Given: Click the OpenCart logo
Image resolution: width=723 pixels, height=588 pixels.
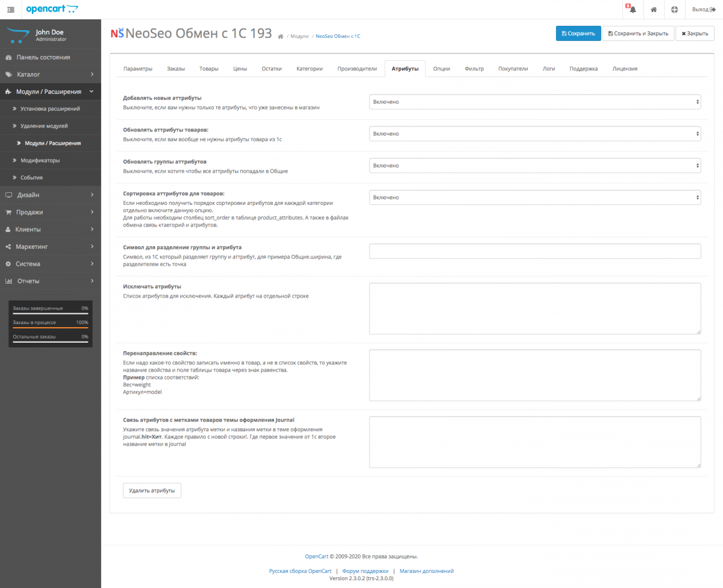Looking at the screenshot, I should pos(52,9).
